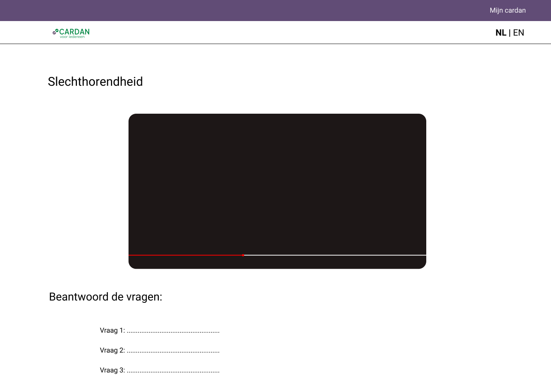Click the Cardan infinity logo icon
The width and height of the screenshot is (551, 392).
55,32
